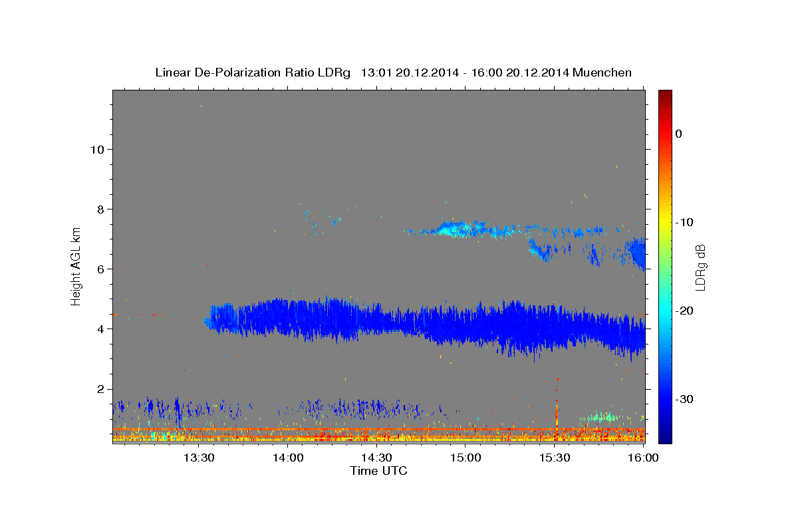Click the colorbar label '-10'

pyautogui.click(x=685, y=222)
